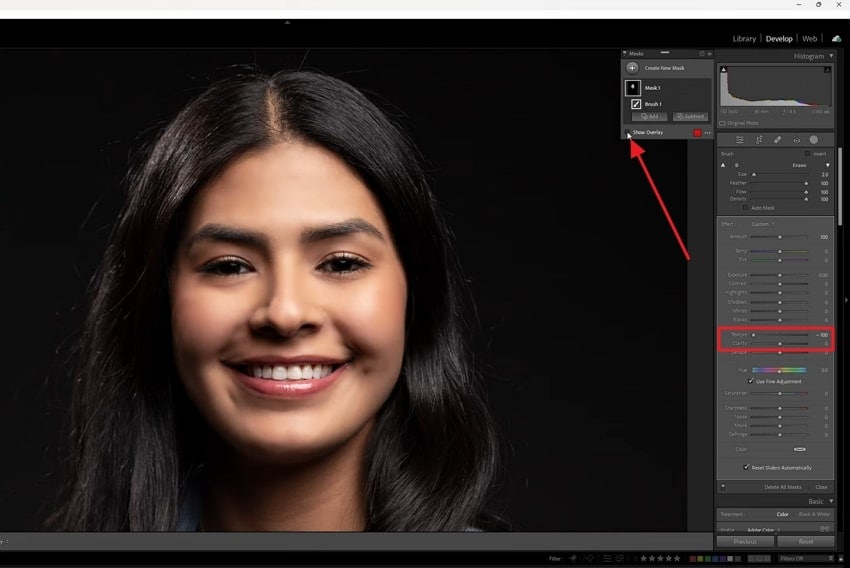Screen dimensions: 850x568
Task: Collapse right panel group side arrow
Action: [846, 300]
